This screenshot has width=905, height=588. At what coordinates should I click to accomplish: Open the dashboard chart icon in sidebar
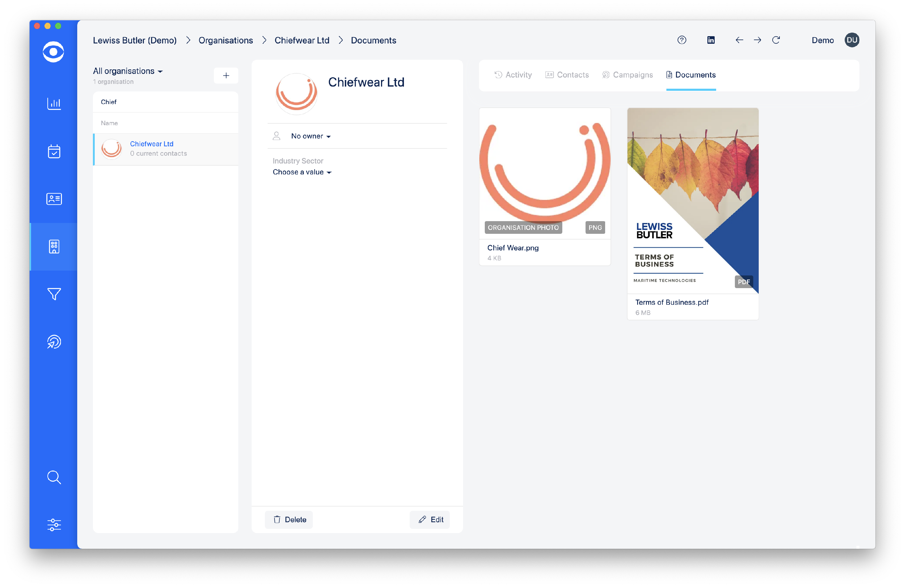click(x=54, y=103)
